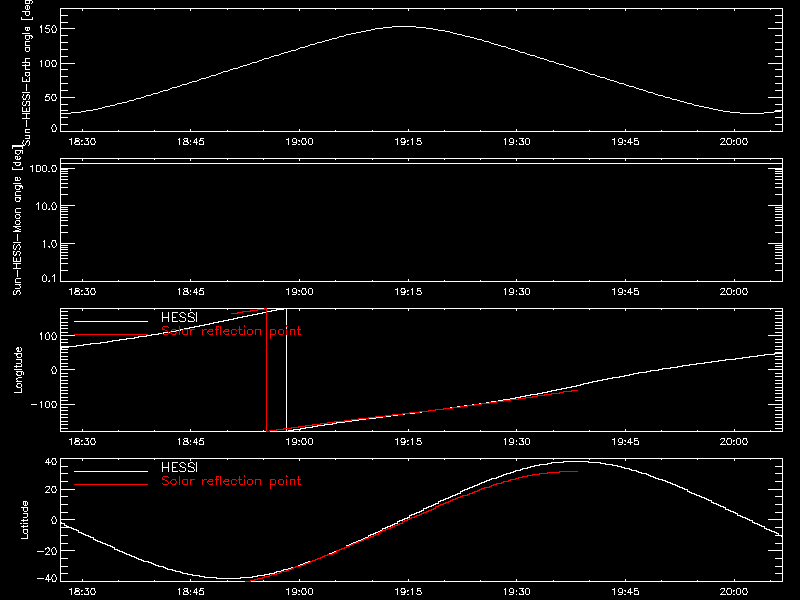The image size is (800, 600).
Task: Click the -100 tick on Longitude axis
Action: pos(44,404)
